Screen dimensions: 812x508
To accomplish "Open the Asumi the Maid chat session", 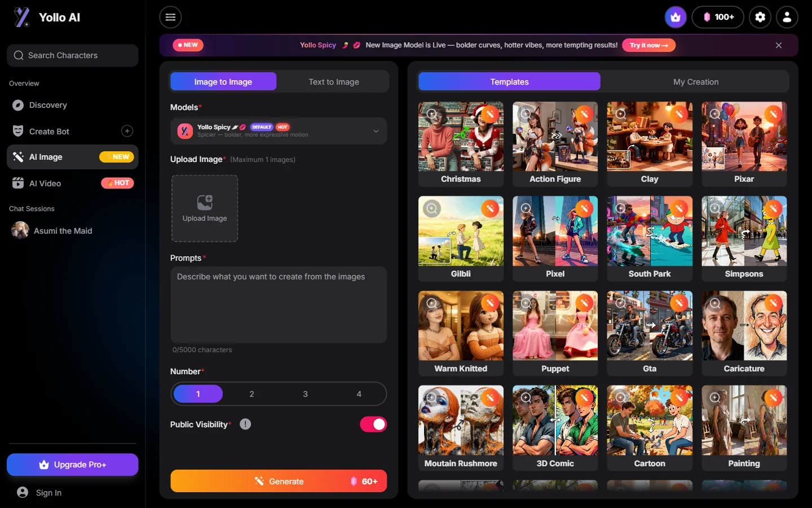I will coord(72,230).
